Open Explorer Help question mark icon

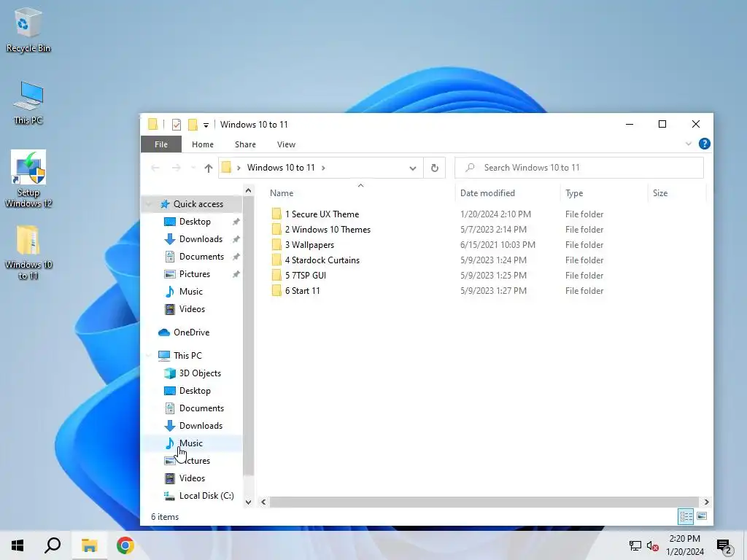pos(704,144)
